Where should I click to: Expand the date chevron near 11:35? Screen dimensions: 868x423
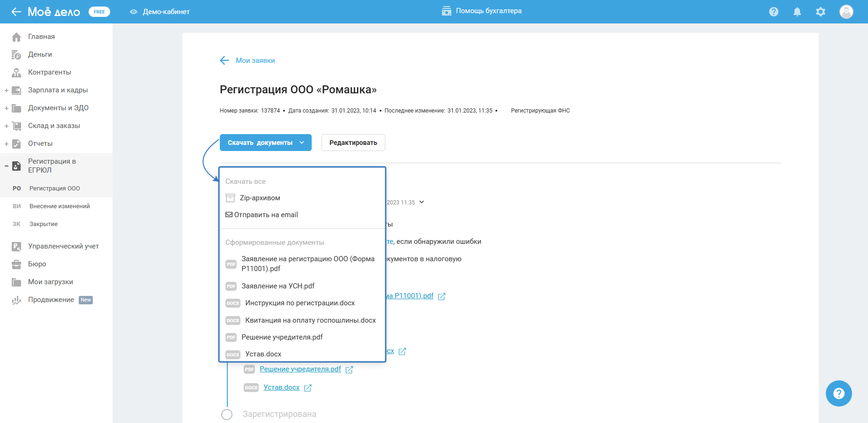tap(422, 202)
